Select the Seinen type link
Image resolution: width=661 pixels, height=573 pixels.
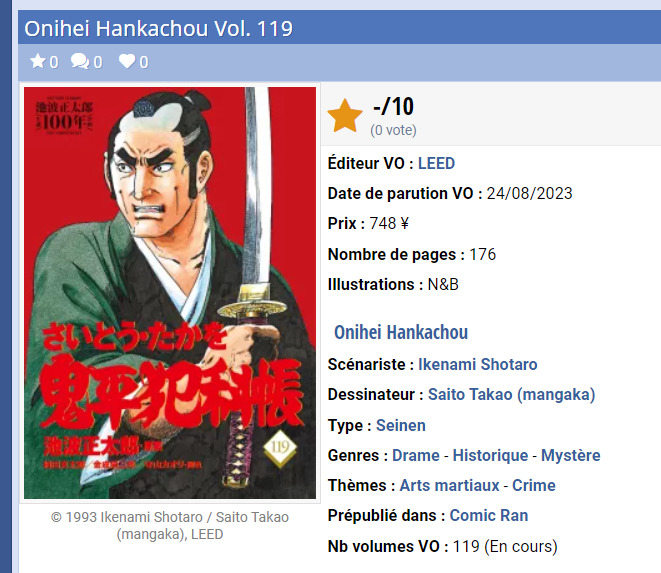(x=400, y=425)
